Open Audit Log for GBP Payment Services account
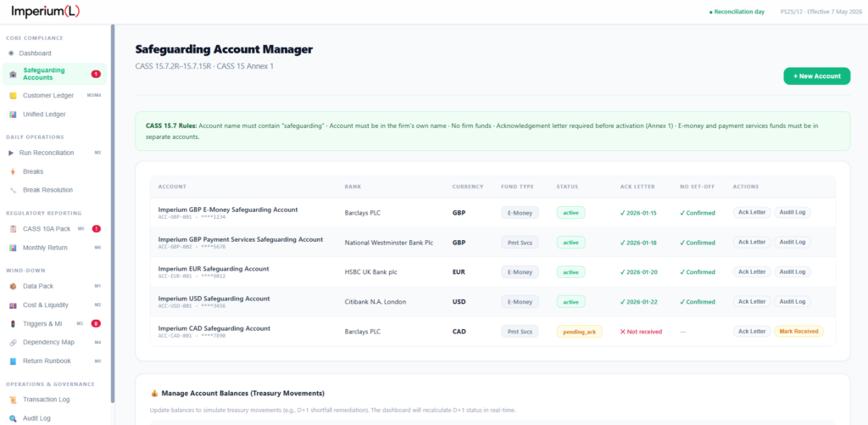Screen dimensions: 868x425 pyautogui.click(x=793, y=242)
